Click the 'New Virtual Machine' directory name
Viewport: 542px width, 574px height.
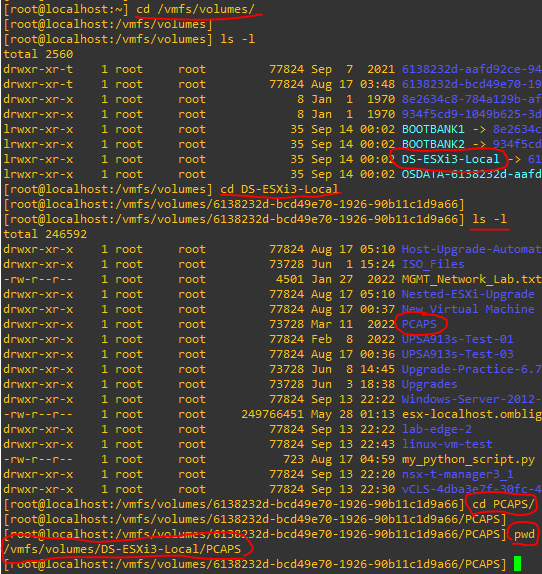click(468, 309)
